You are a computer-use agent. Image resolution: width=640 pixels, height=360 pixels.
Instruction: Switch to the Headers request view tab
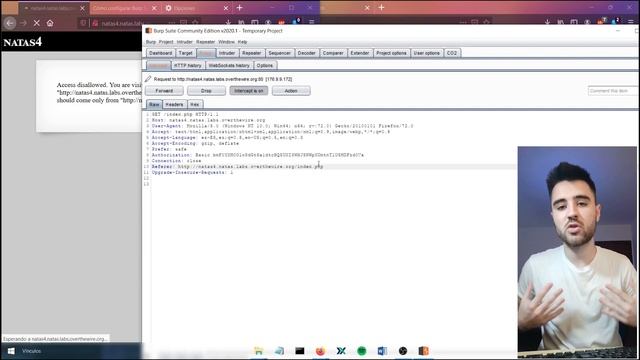(174, 104)
